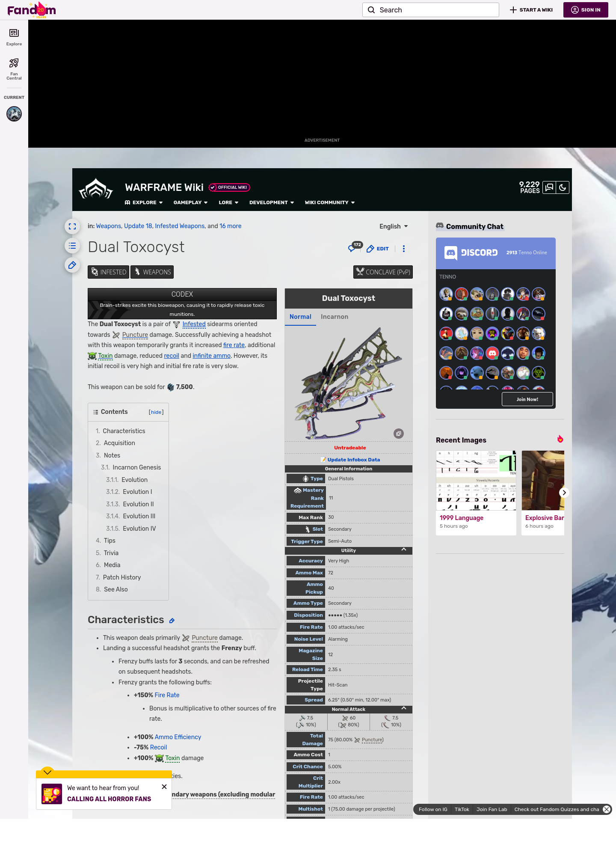Open the Lore navigation dropdown
616x856 pixels.
228,202
